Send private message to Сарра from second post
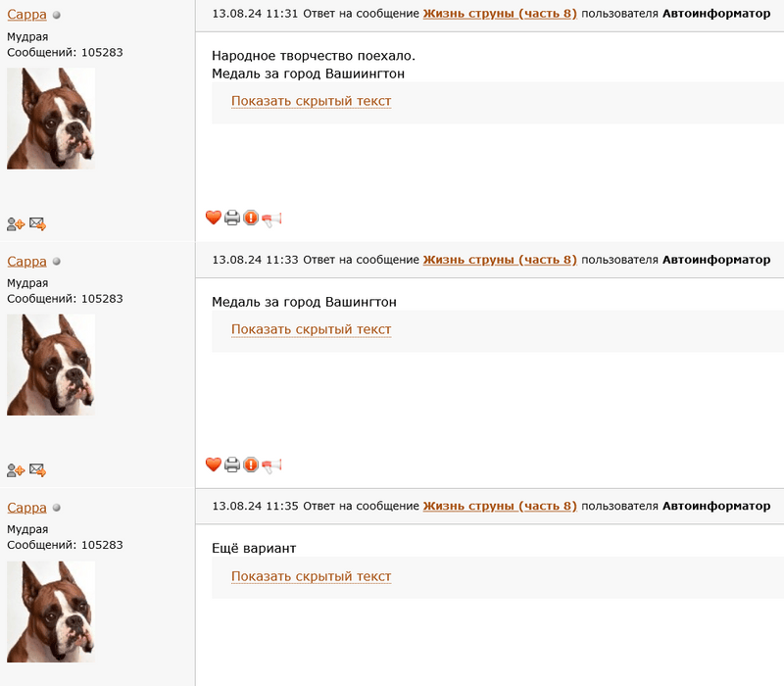This screenshot has width=784, height=686. tap(37, 470)
